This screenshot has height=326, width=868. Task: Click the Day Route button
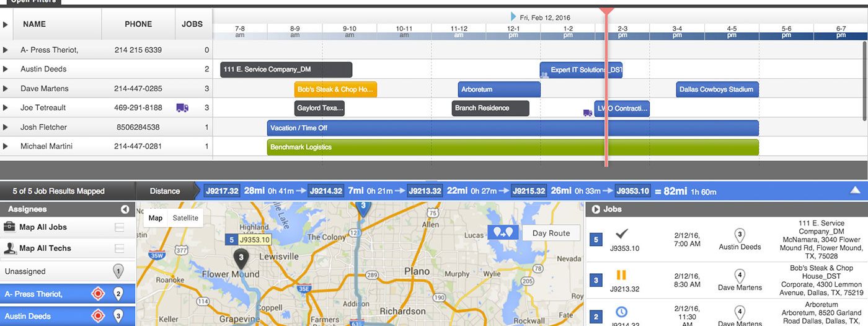point(551,233)
